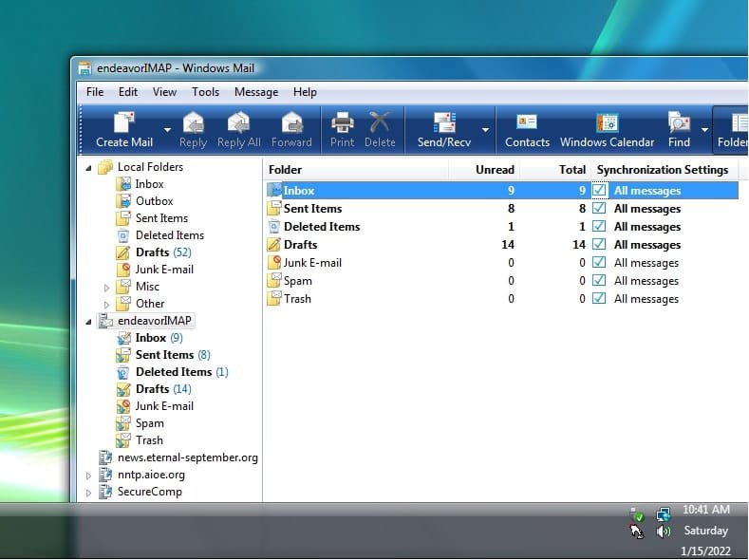Expand the Misc folder node
Screen dimensions: 749x560
click(106, 288)
